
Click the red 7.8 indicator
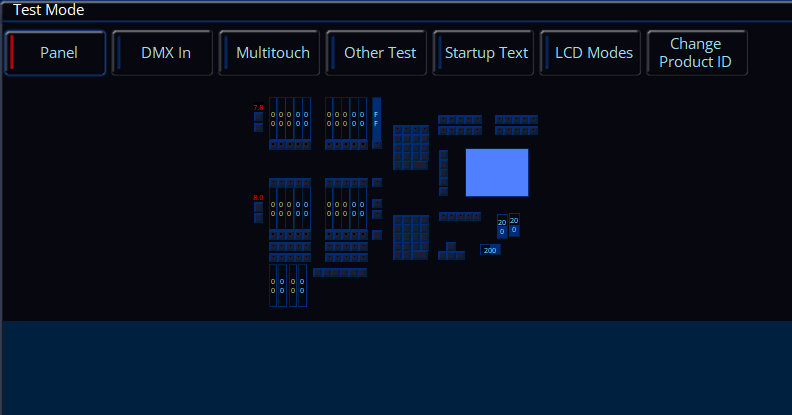tap(258, 107)
